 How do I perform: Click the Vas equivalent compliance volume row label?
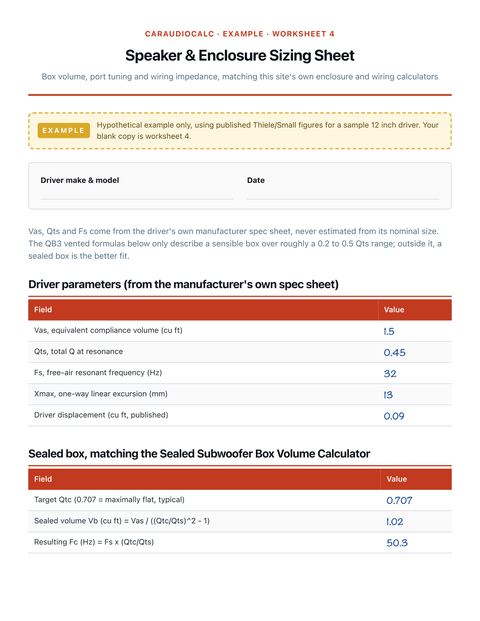(x=108, y=330)
